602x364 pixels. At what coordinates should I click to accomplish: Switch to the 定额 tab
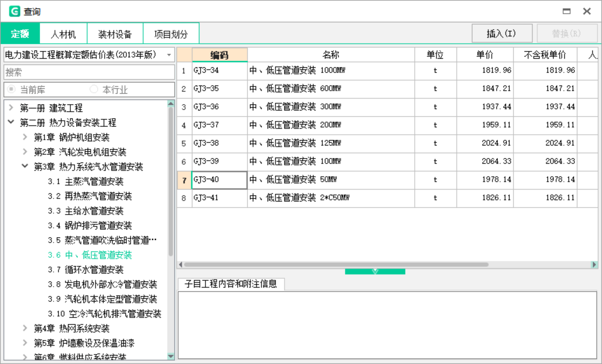coord(20,34)
